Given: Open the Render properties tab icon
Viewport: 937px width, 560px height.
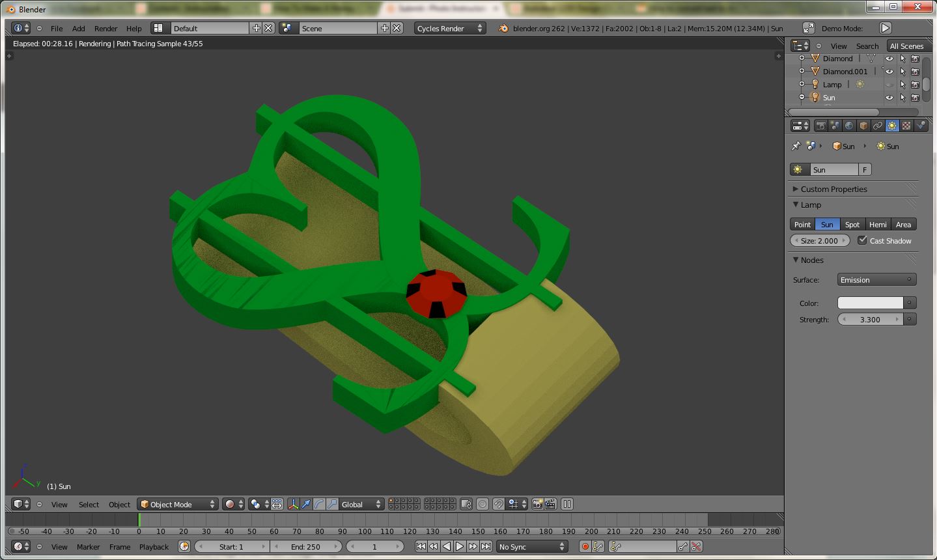Looking at the screenshot, I should [821, 126].
